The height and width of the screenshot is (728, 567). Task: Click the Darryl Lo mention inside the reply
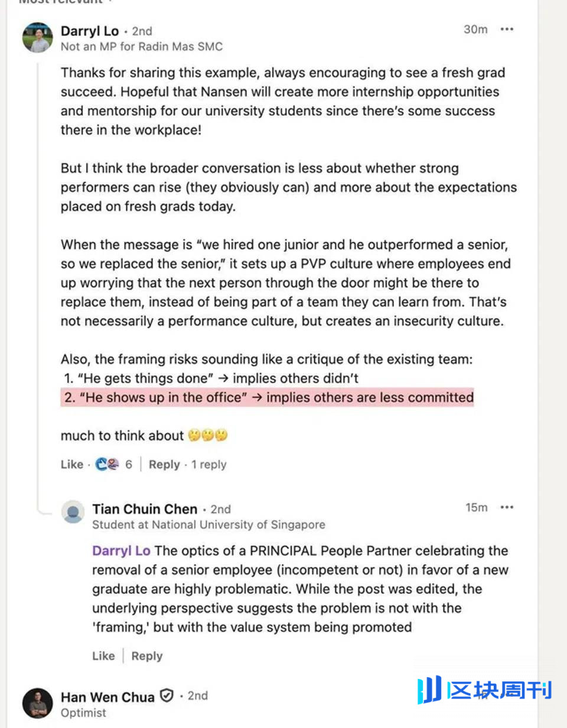coord(120,550)
